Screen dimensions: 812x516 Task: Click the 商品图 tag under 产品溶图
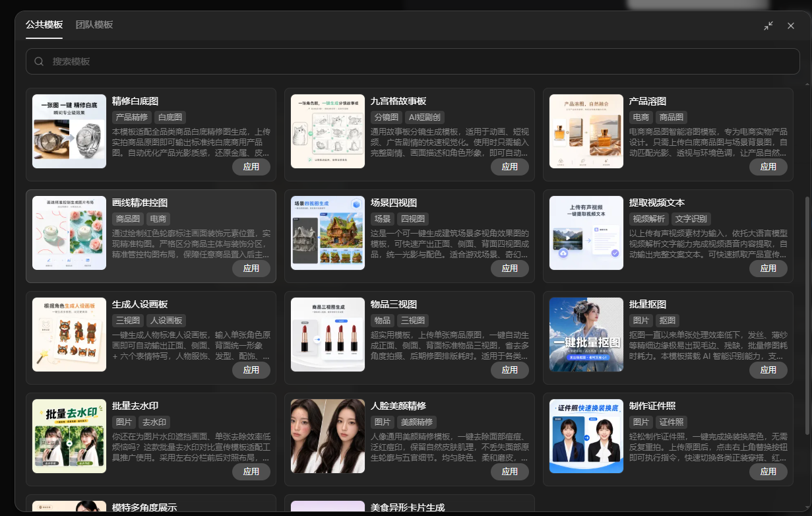pyautogui.click(x=671, y=117)
